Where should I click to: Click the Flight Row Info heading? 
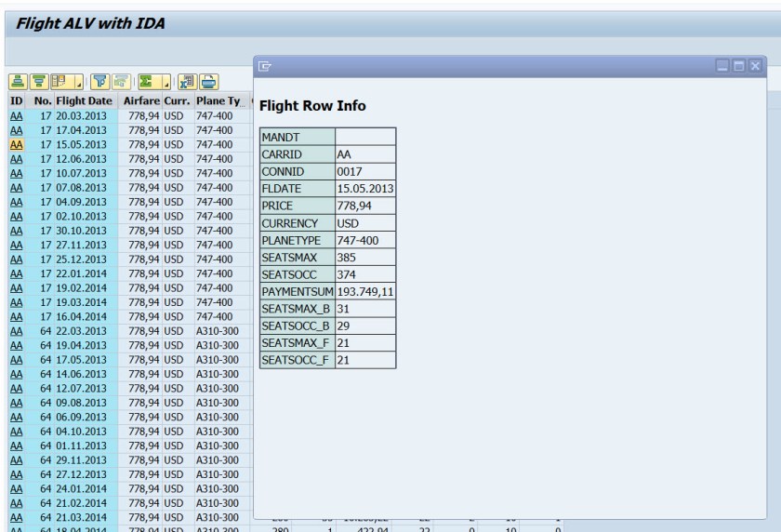(312, 106)
